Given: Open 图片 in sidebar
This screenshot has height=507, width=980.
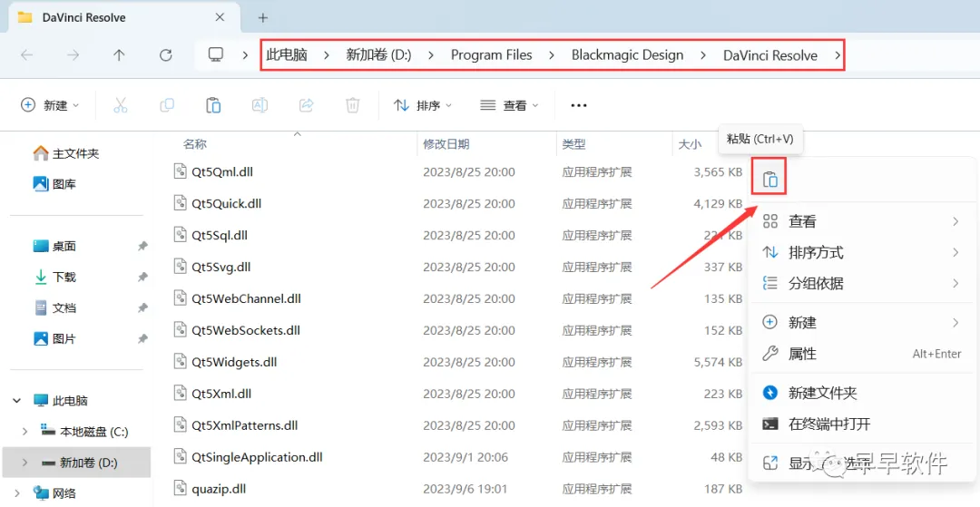Looking at the screenshot, I should point(54,339).
